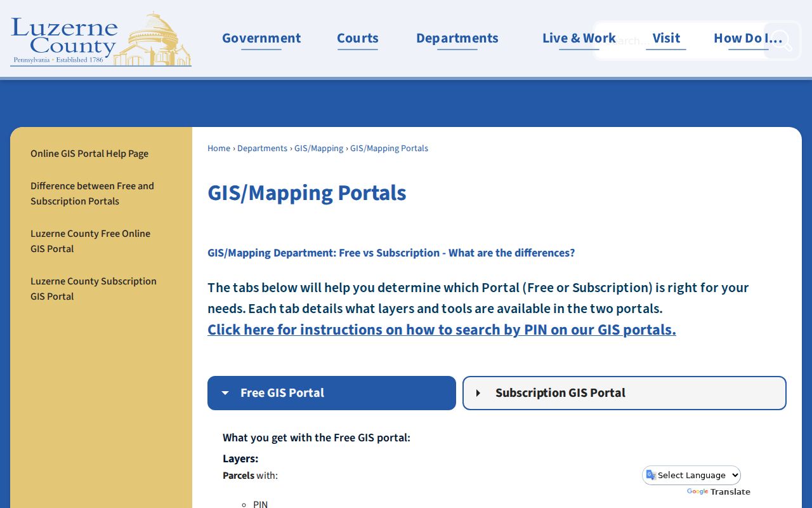
Task: Click the 'PIN' list item
Action: coord(260,504)
